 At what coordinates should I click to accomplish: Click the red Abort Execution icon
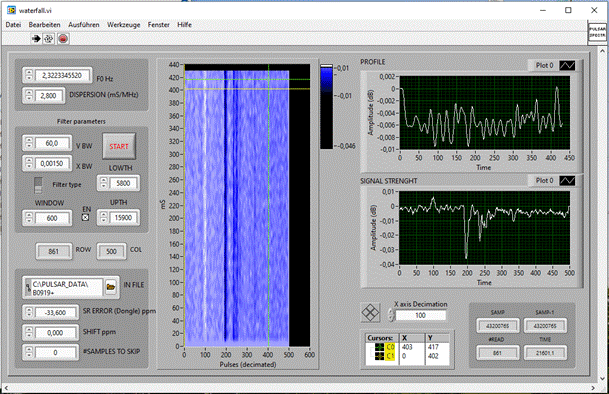point(63,38)
